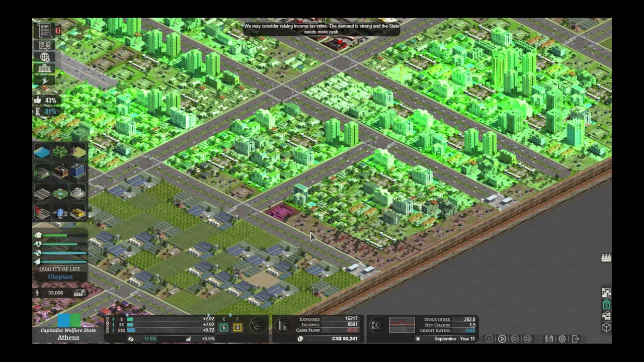
Task: Open the lightning bolt power icon
Action: (44, 80)
